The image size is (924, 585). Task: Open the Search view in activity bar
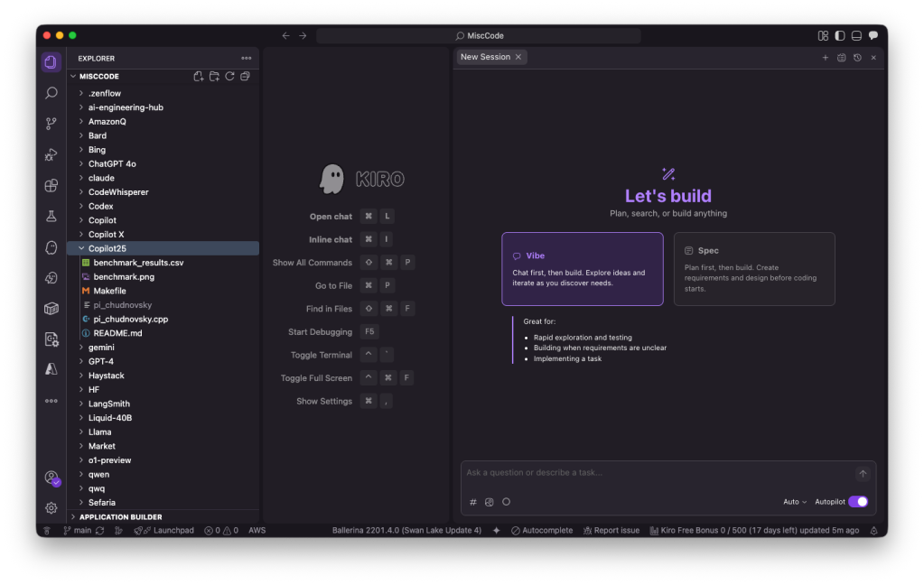(x=51, y=93)
